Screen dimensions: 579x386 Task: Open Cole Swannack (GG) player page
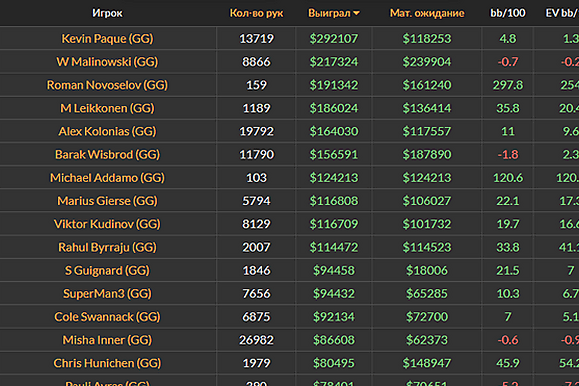(x=107, y=317)
